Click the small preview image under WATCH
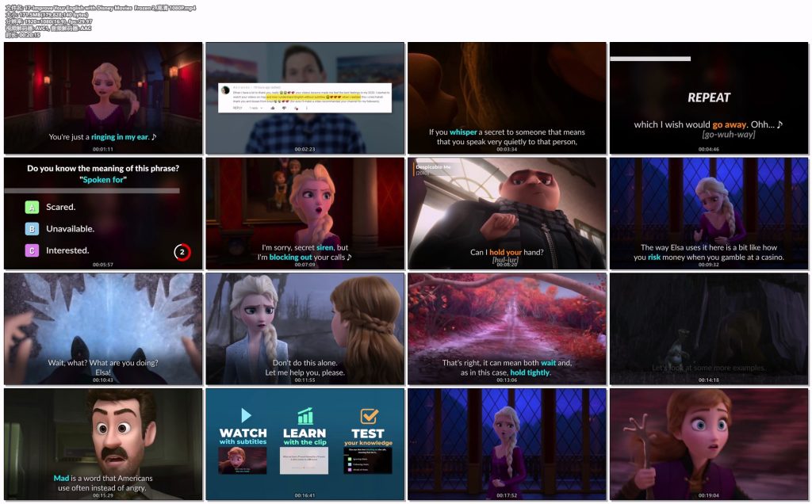 [x=243, y=460]
